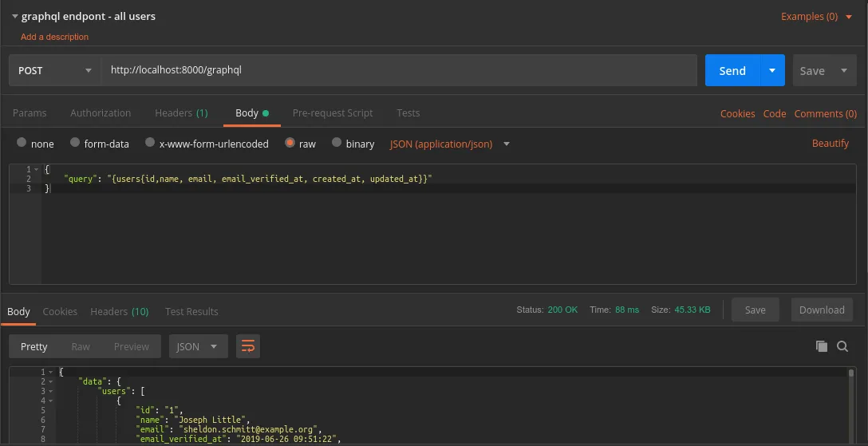This screenshot has height=446, width=868.
Task: Open the response Cookies tab
Action: point(60,311)
